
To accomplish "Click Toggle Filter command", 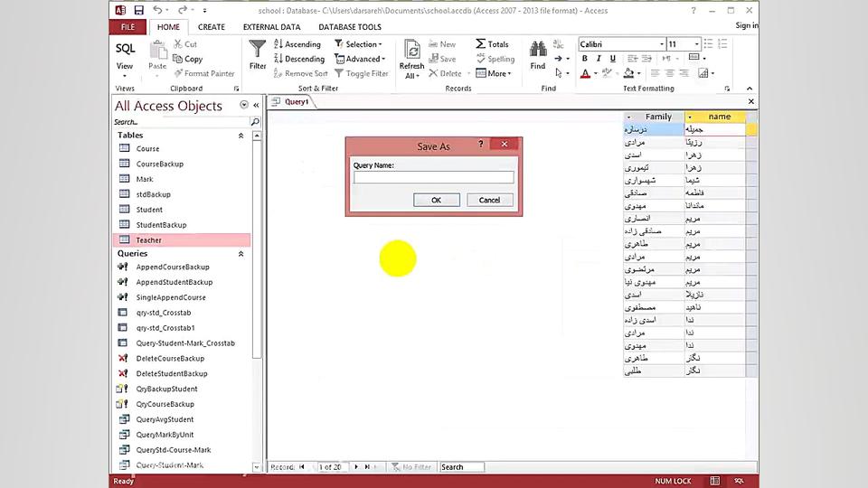I will click(362, 73).
